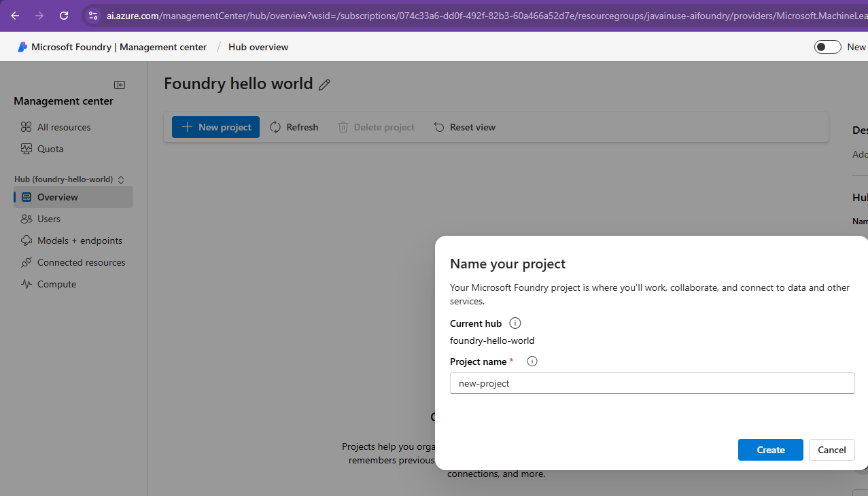The image size is (868, 496).
Task: Click the Microsoft Foundry logo
Action: [21, 47]
